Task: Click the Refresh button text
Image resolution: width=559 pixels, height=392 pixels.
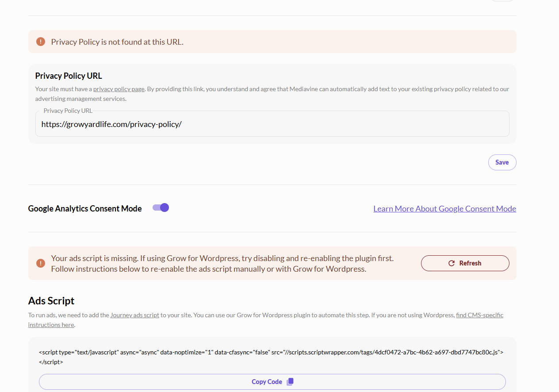Action: pos(470,263)
